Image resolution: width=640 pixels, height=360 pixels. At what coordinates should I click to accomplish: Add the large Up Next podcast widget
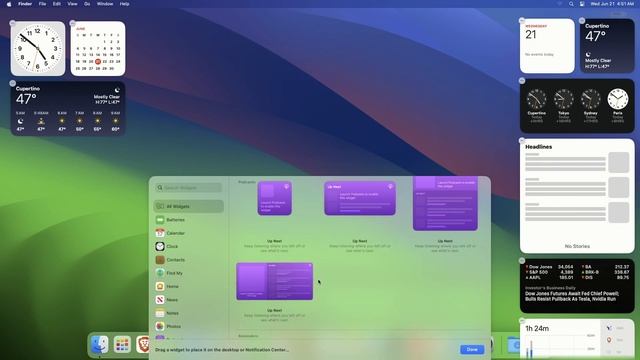(445, 204)
